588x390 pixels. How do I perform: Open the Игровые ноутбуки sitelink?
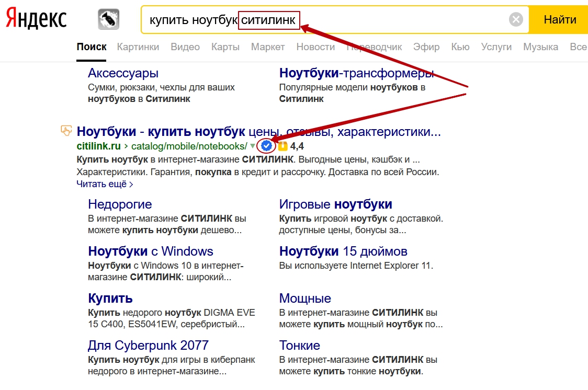coord(336,204)
